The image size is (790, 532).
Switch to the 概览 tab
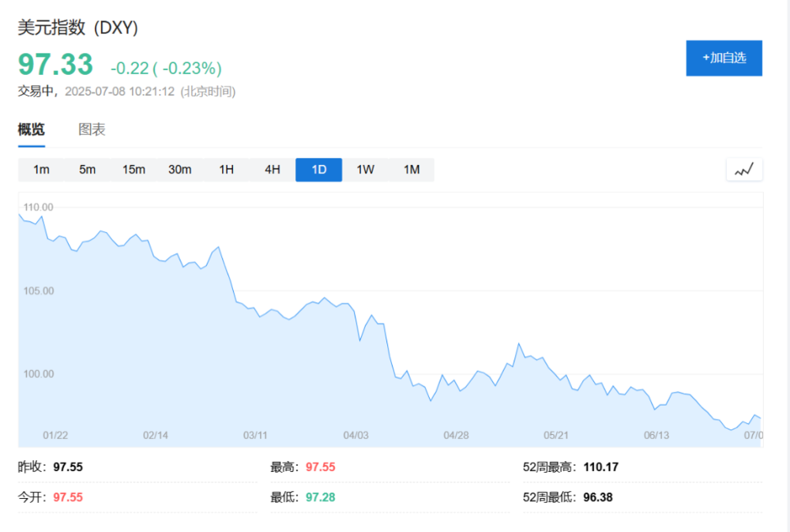pos(32,130)
